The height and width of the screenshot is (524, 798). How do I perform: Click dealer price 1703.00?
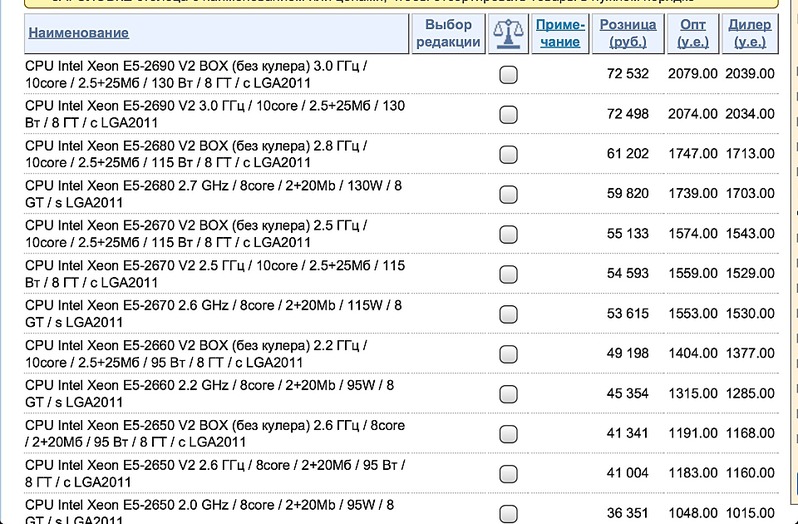tap(750, 193)
